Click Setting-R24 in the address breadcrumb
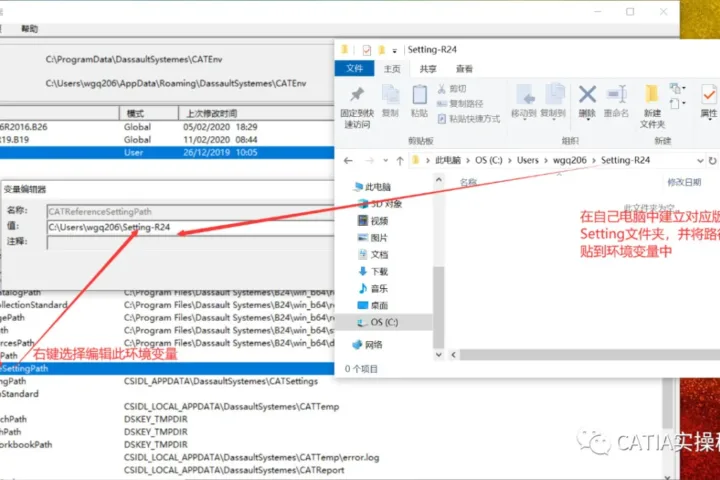 click(625, 160)
